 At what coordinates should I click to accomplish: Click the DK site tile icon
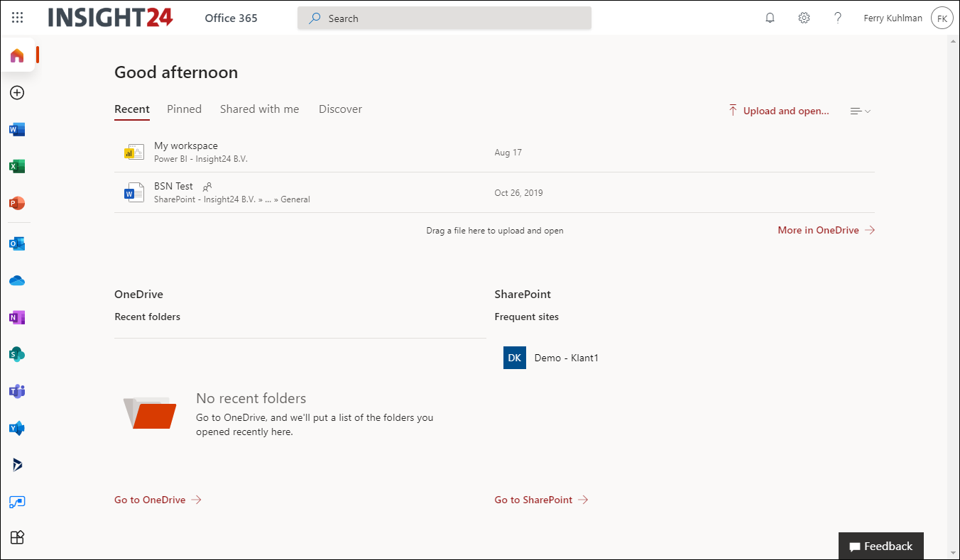[515, 358]
